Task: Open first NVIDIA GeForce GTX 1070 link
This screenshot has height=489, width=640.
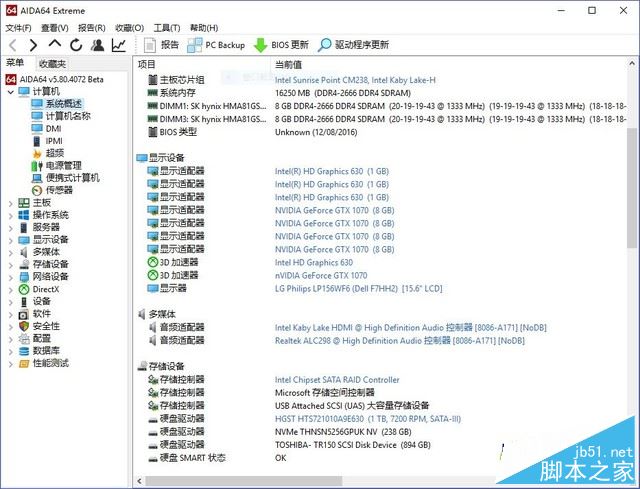Action: (334, 211)
